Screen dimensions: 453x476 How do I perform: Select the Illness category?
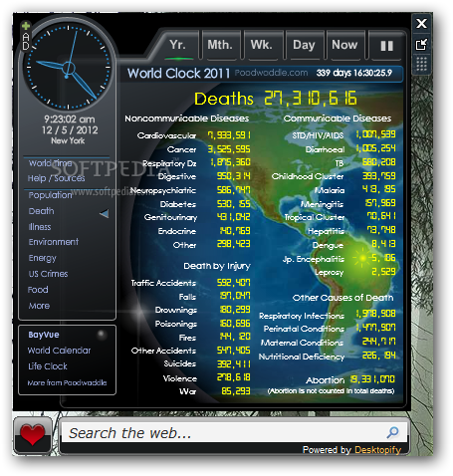pyautogui.click(x=40, y=227)
